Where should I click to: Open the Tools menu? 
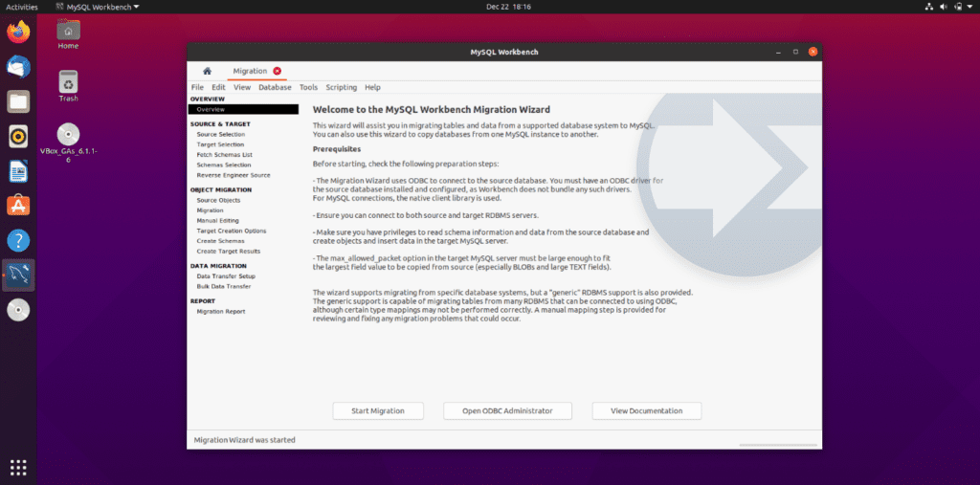tap(308, 87)
